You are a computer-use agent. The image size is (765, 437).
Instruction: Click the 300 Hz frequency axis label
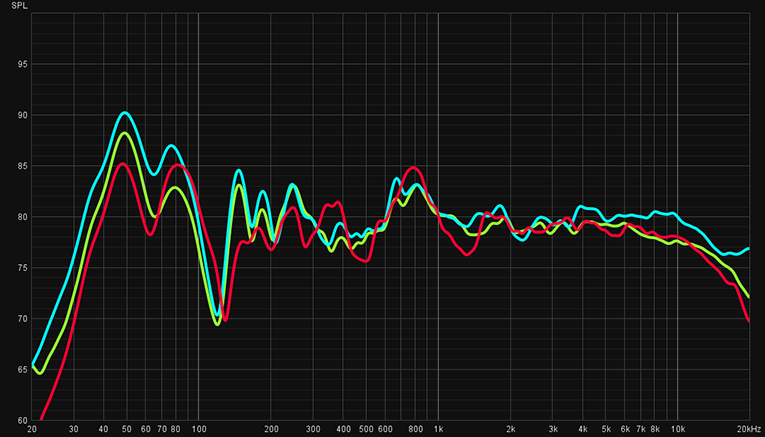(313, 430)
